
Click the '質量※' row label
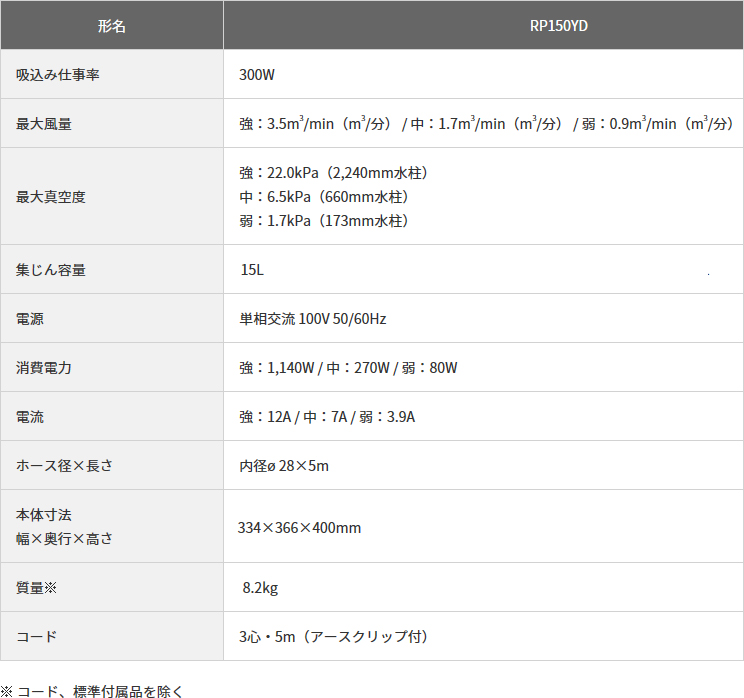pos(37,587)
